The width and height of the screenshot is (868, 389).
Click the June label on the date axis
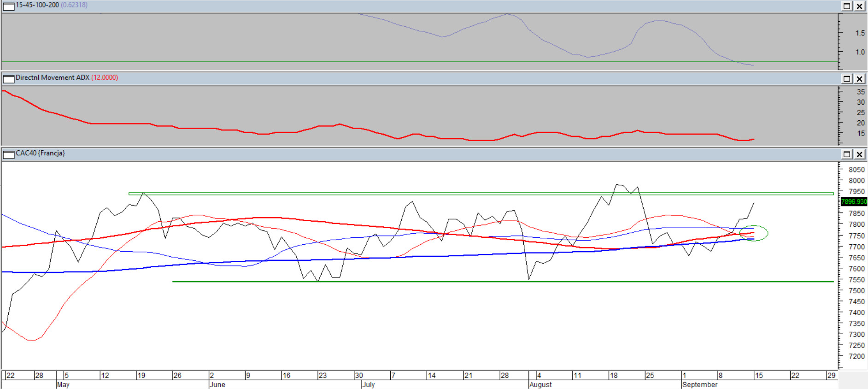[217, 384]
